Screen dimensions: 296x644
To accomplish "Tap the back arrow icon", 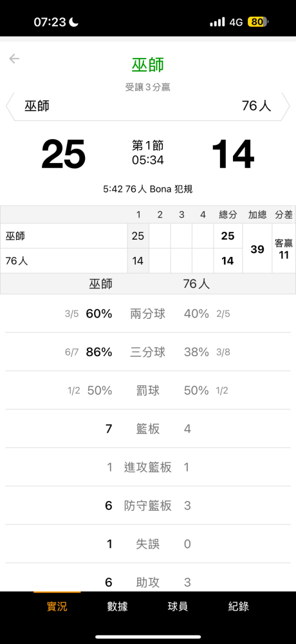I will coord(14,59).
